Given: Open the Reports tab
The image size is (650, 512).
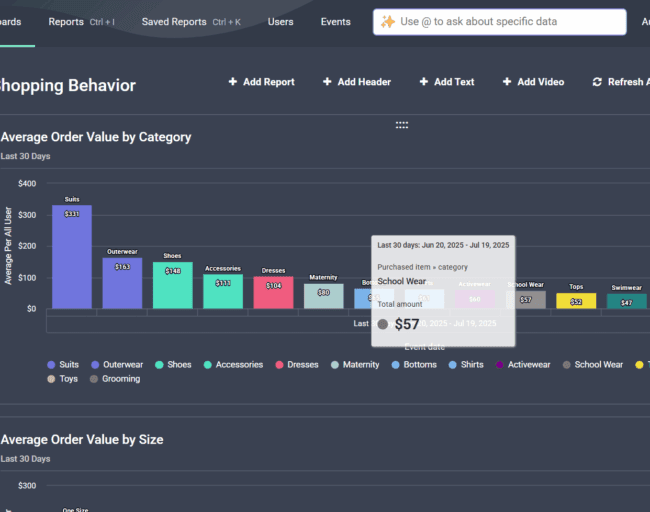Looking at the screenshot, I should 66,22.
